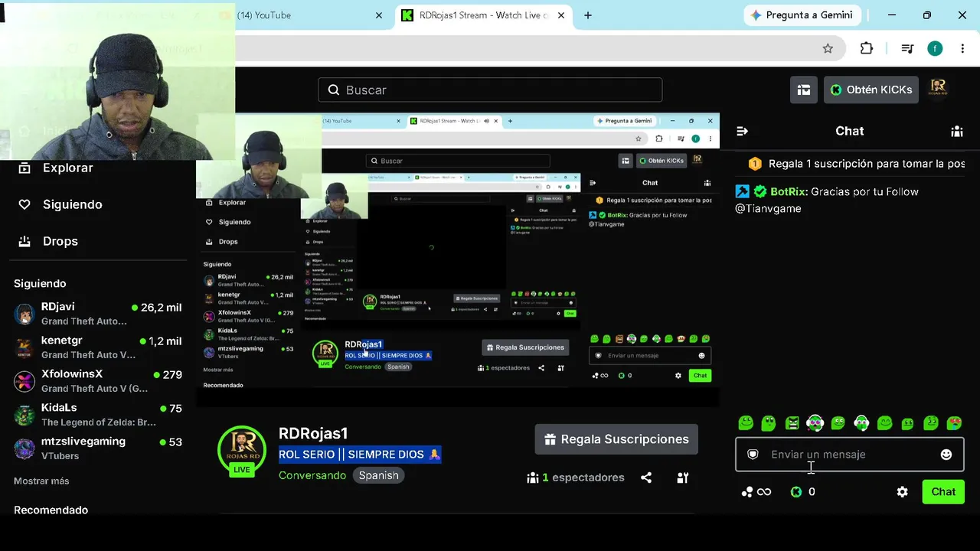The height and width of the screenshot is (551, 980).
Task: Switch to the (14) YouTube tab
Action: [x=303, y=15]
